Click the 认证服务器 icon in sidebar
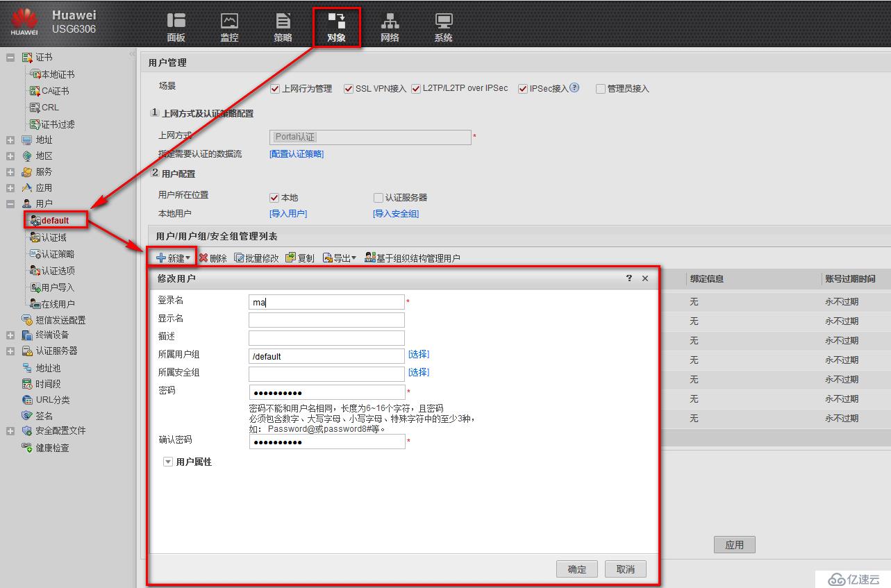 coord(27,351)
